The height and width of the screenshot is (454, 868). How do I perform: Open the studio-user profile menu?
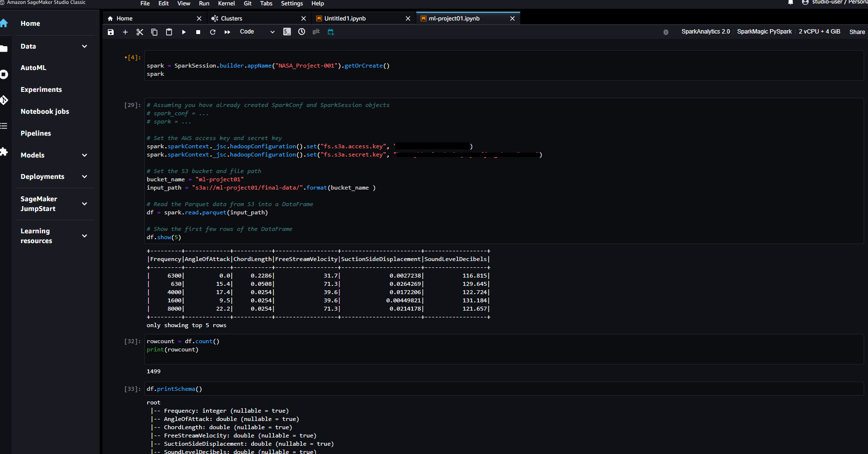834,2
